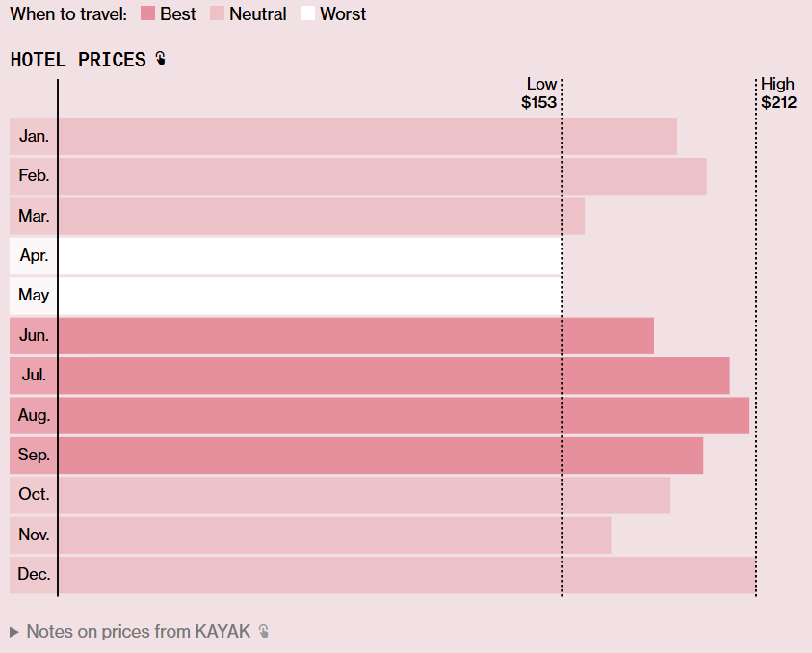
Task: Click the Worst legend color swatch
Action: pos(307,13)
